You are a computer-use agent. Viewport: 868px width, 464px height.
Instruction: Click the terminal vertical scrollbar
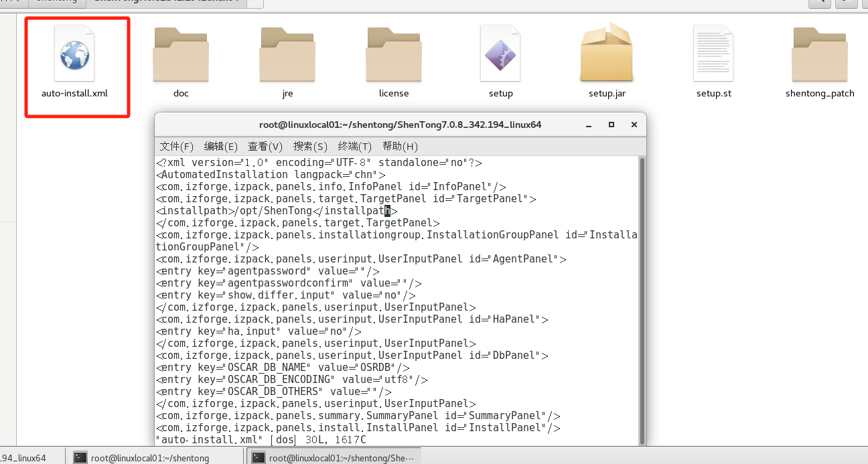[x=642, y=301]
